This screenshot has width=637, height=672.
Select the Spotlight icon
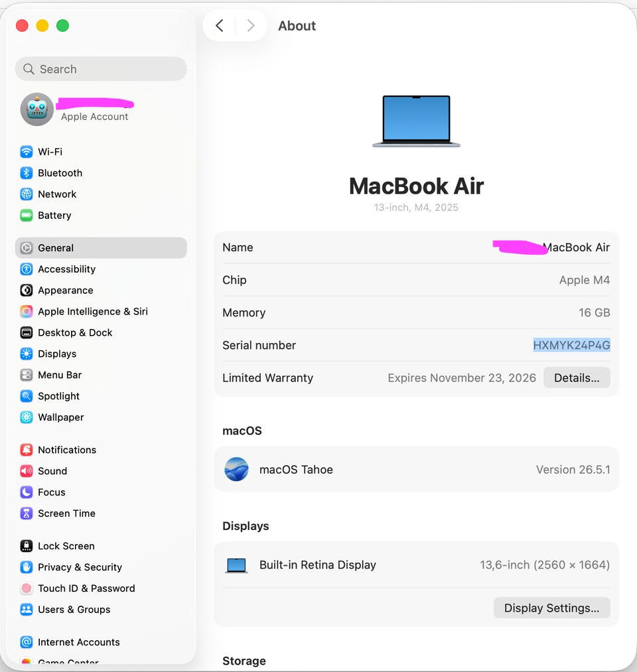tap(26, 396)
